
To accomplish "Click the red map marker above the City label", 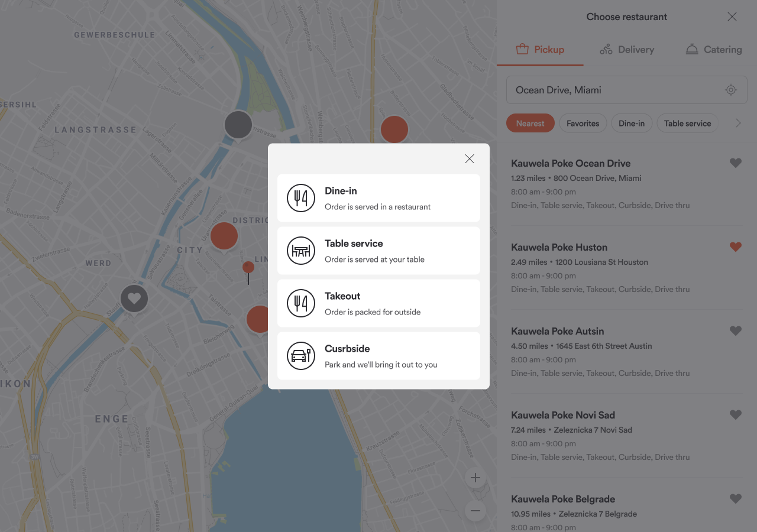I will (224, 236).
